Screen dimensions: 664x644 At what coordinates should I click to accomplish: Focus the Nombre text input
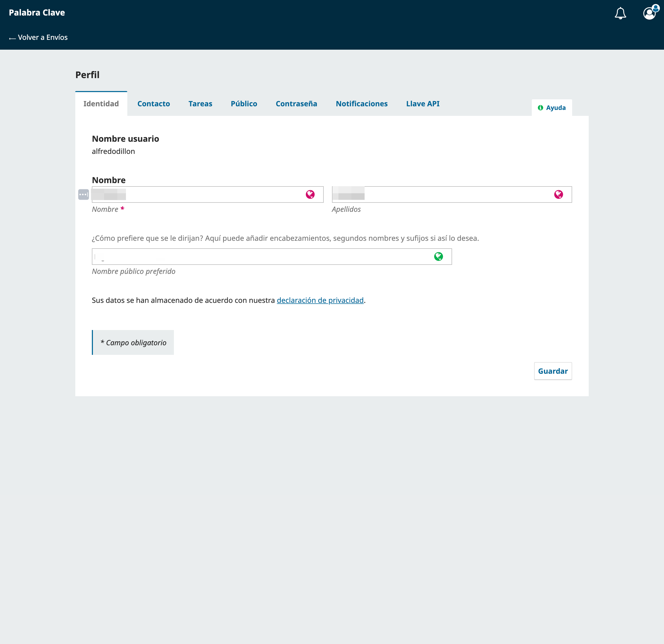tap(208, 194)
